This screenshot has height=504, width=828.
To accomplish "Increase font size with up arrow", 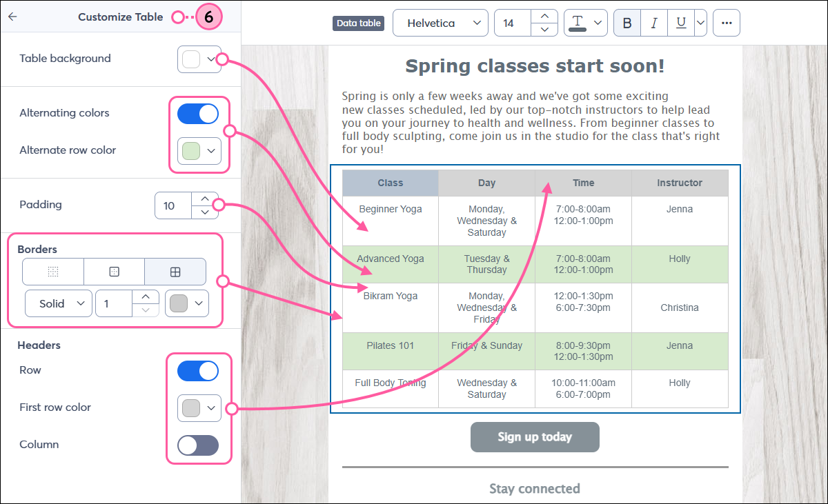I will coord(544,16).
